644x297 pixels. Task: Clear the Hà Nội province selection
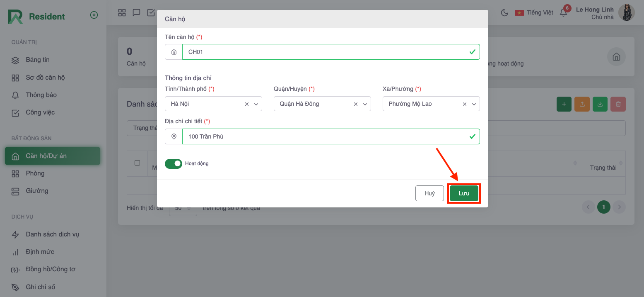247,104
